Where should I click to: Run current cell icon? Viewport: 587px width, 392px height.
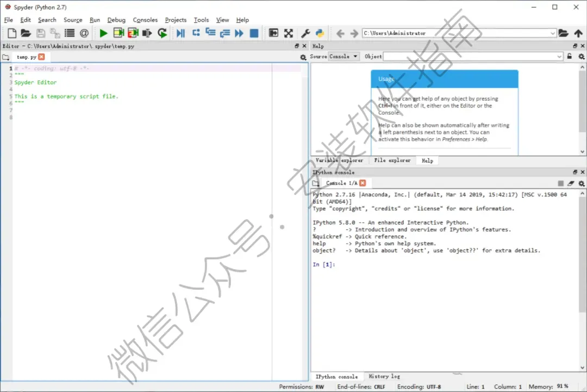point(118,33)
